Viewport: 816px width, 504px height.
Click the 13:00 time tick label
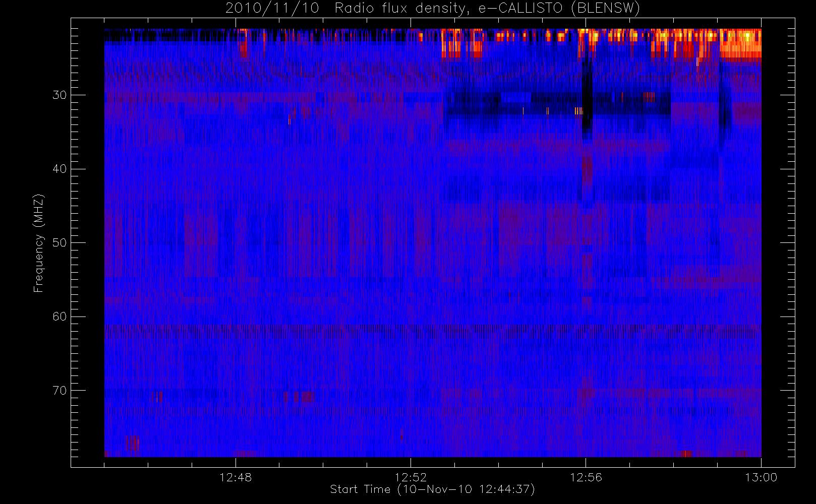click(761, 477)
